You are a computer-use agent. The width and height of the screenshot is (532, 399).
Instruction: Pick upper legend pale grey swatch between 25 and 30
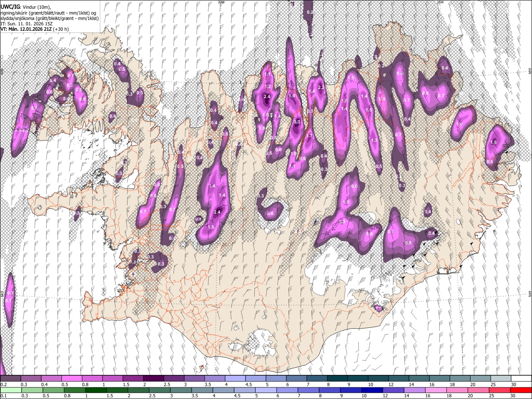pos(500,379)
